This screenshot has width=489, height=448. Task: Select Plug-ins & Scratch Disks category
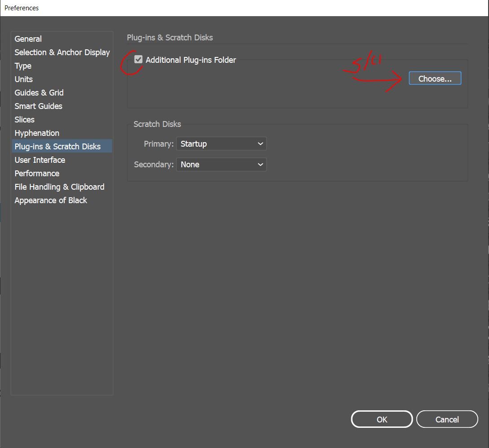click(57, 147)
